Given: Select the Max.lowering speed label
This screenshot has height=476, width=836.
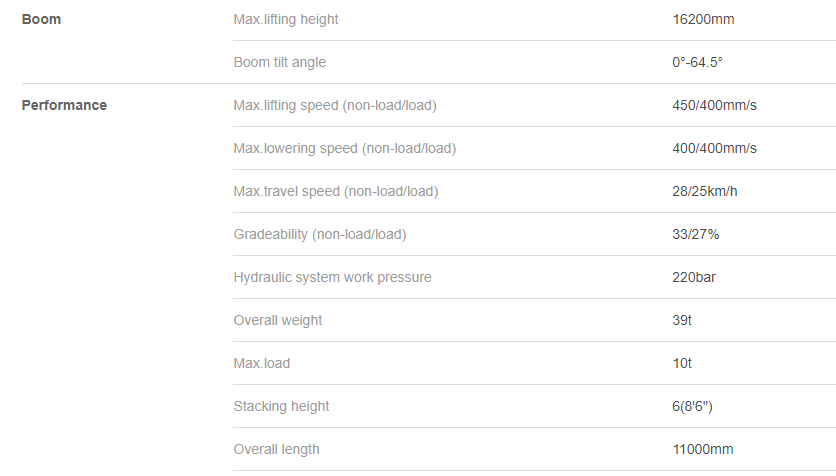Looking at the screenshot, I should (345, 148).
